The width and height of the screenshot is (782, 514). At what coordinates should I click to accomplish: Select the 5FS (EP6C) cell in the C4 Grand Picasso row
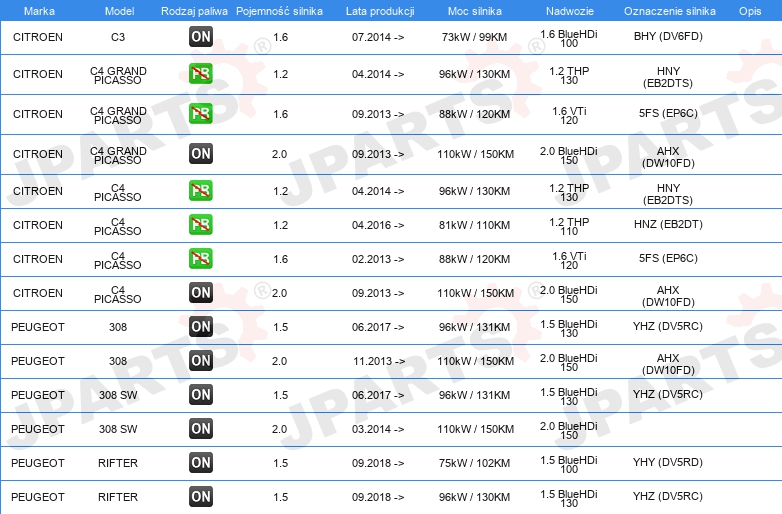point(668,113)
